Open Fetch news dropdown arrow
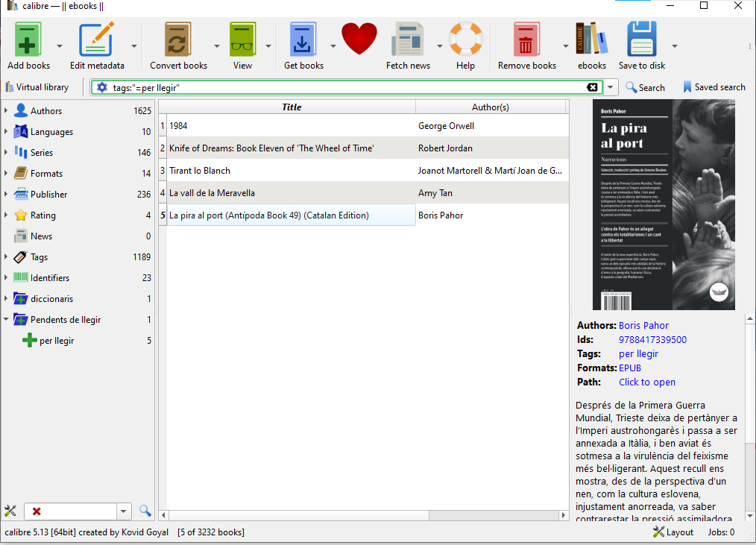Image resolution: width=756 pixels, height=545 pixels. coord(440,45)
